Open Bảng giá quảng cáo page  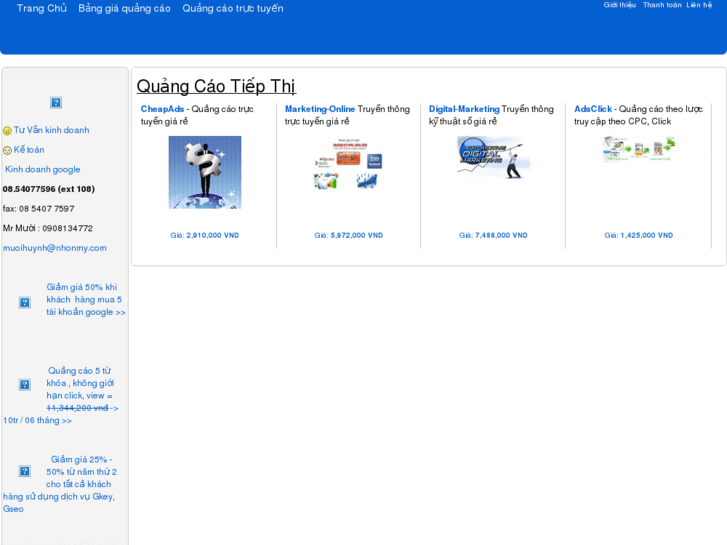pyautogui.click(x=124, y=8)
